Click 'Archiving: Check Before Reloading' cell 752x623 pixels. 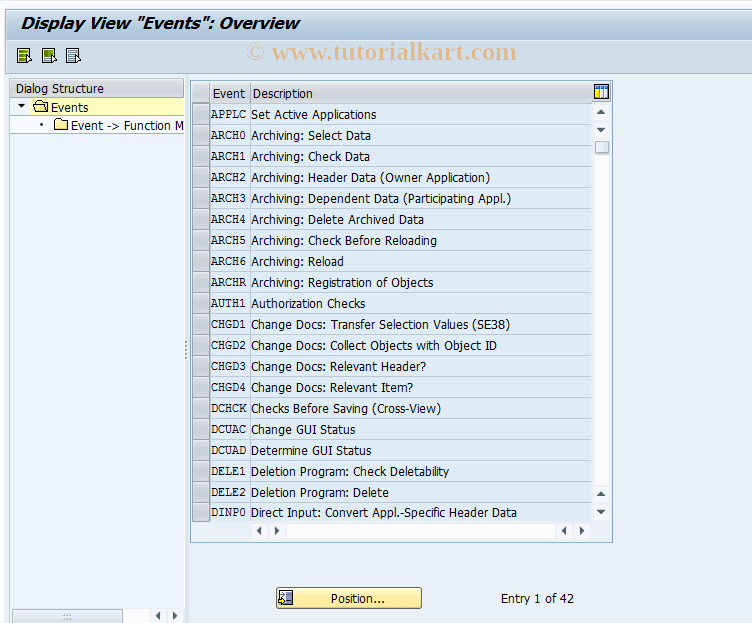click(421, 240)
